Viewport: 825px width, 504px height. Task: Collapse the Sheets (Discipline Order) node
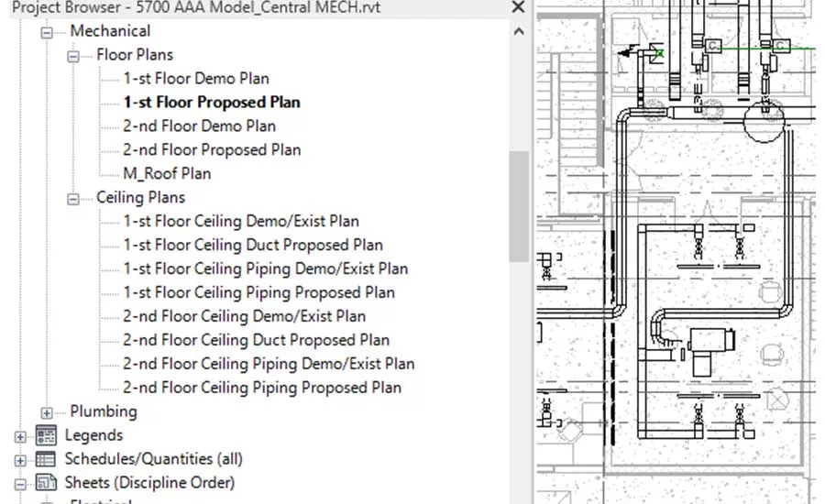pyautogui.click(x=20, y=484)
